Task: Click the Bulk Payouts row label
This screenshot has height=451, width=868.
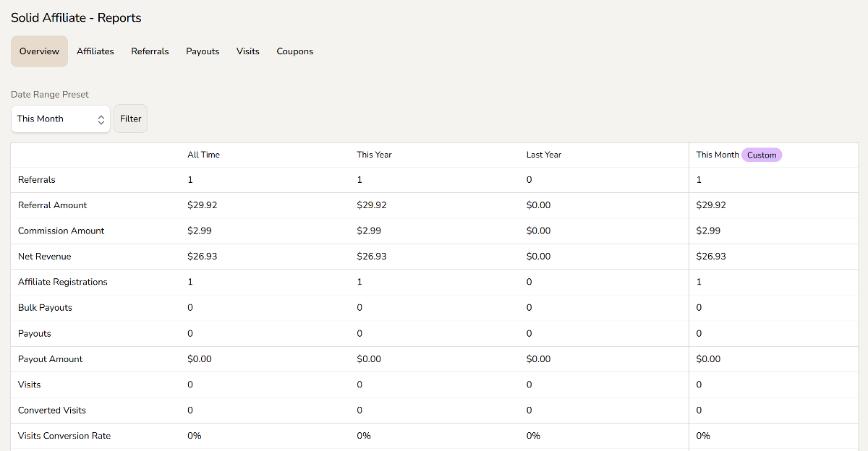Action: tap(45, 308)
